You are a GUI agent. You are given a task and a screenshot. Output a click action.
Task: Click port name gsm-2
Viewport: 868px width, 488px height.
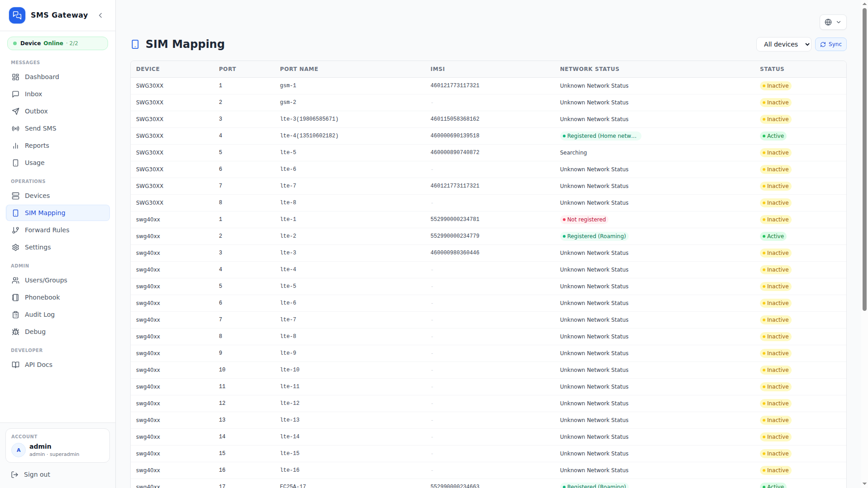(288, 103)
